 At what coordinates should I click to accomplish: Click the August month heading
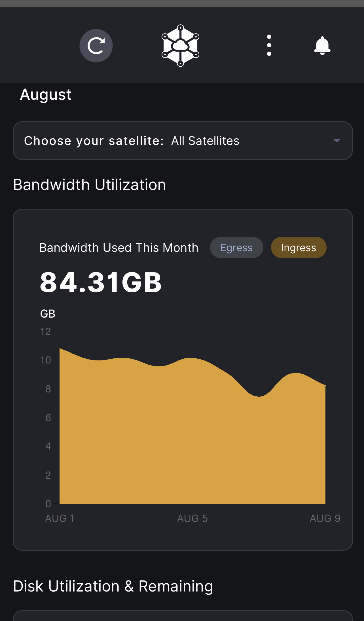pos(46,94)
